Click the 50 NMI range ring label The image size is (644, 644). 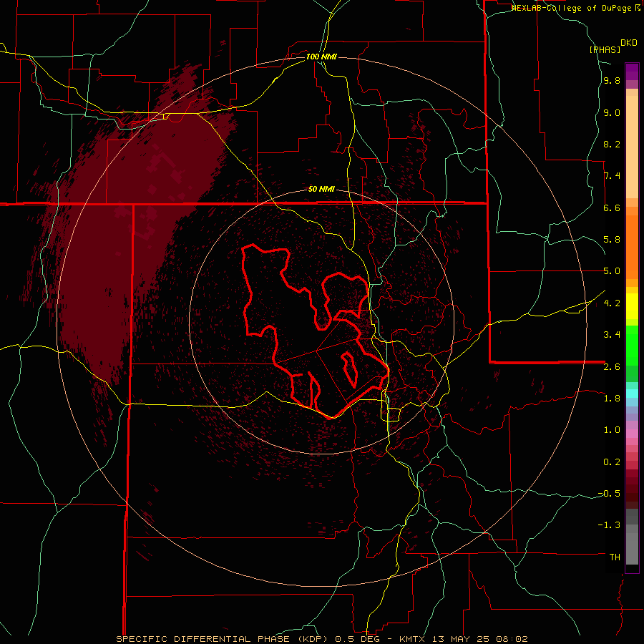pos(321,189)
